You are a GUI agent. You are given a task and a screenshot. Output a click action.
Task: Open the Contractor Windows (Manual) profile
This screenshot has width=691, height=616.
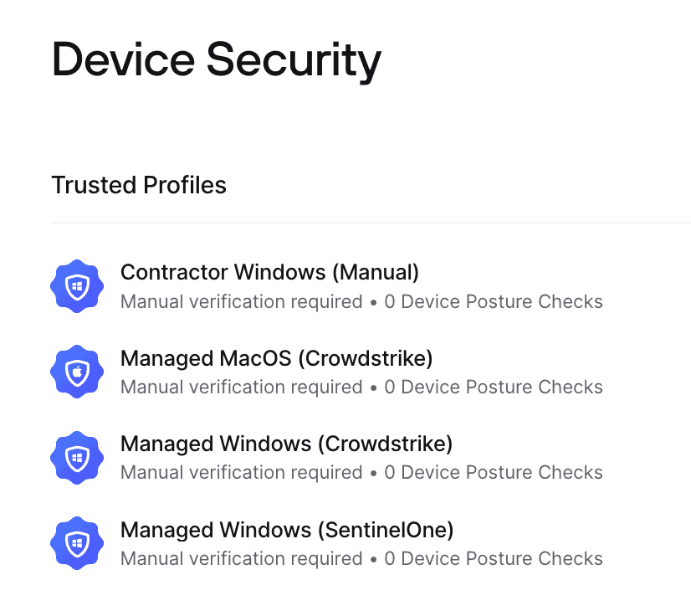coord(269,272)
